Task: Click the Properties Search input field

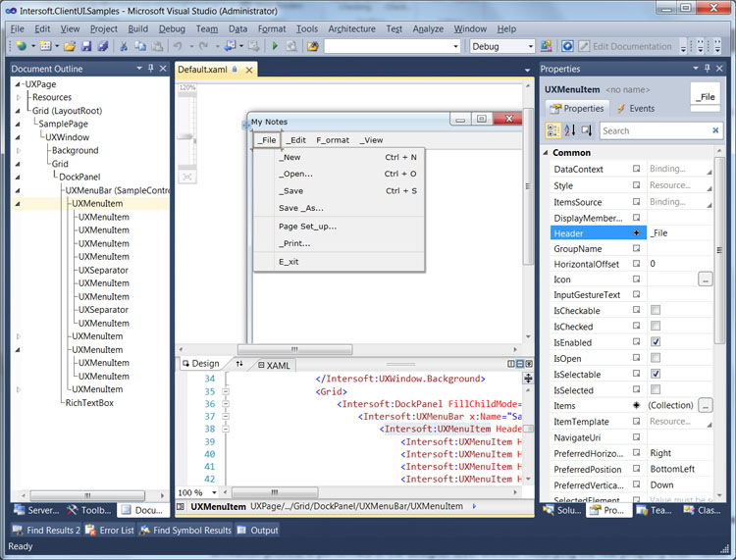Action: (656, 130)
